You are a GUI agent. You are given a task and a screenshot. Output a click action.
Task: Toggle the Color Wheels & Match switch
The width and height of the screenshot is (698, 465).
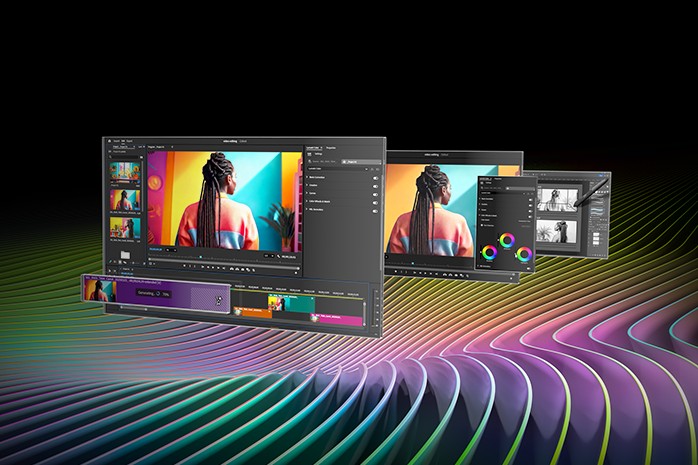click(375, 202)
